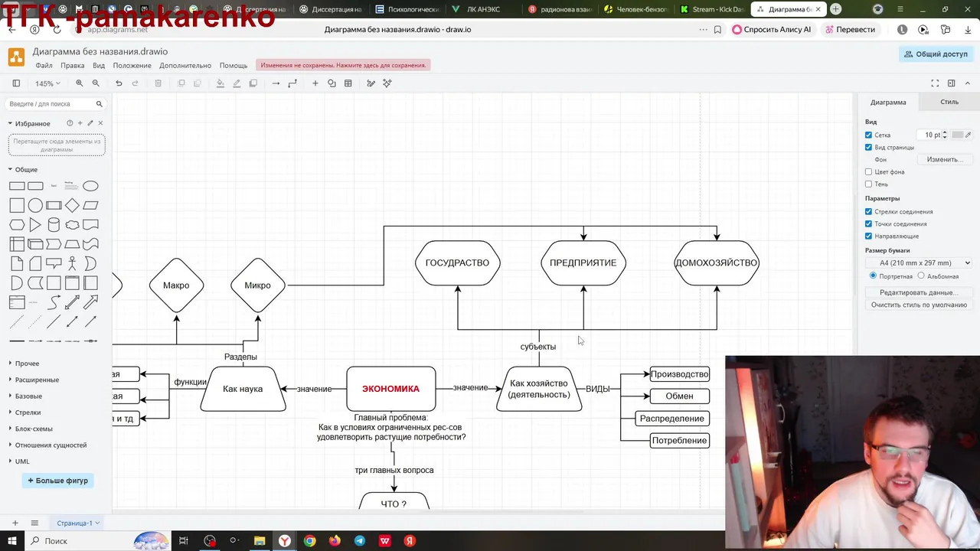
Task: Click Очистить стиль по умолчанию button
Action: click(919, 305)
